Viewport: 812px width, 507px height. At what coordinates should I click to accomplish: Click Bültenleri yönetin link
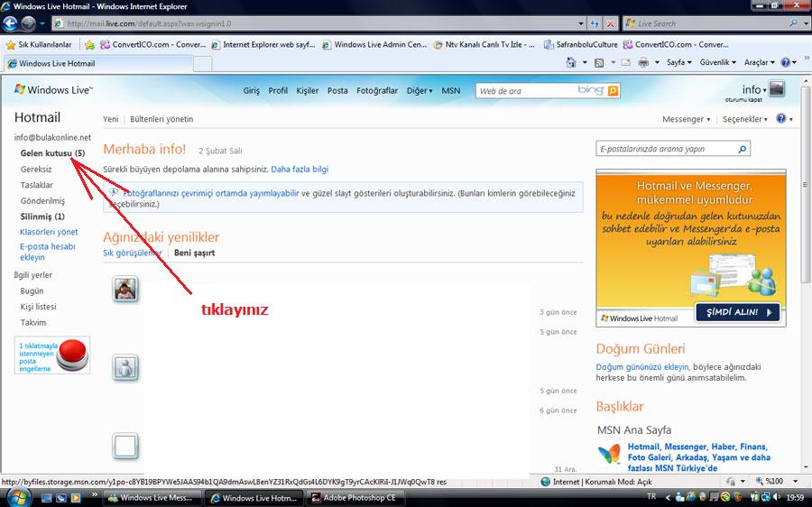[x=161, y=119]
